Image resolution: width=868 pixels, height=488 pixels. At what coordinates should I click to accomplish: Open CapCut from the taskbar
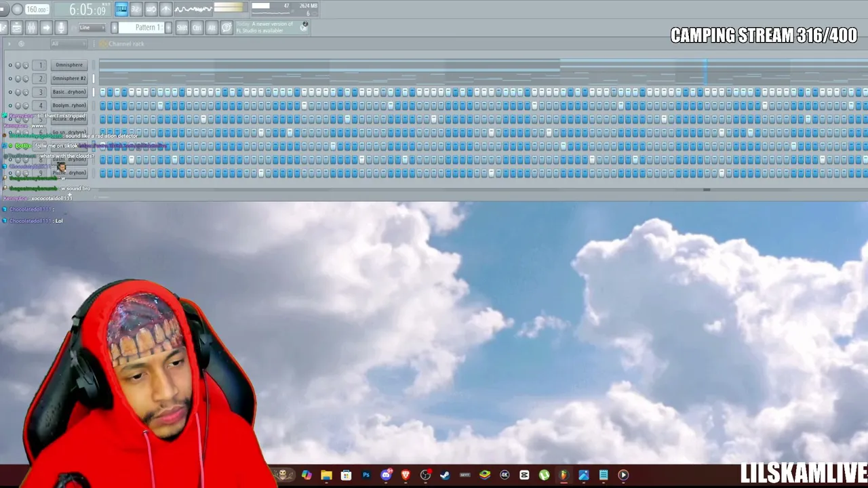(x=524, y=475)
